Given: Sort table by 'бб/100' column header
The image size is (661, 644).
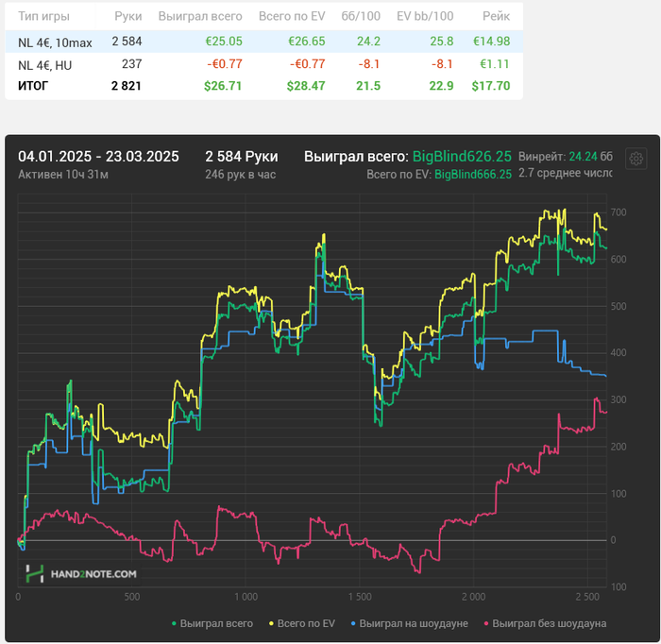Looking at the screenshot, I should (361, 16).
